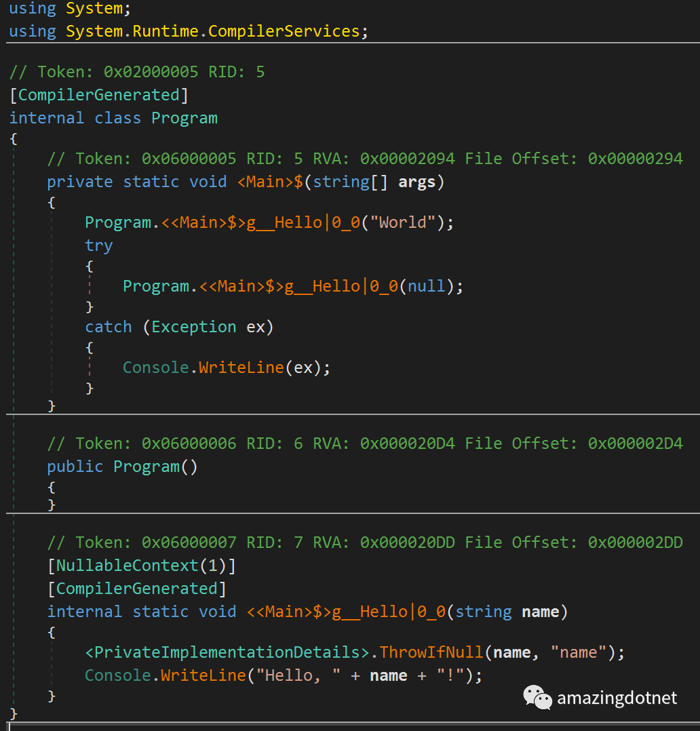Screen dimensions: 700x731
Task: Select CompilerServices in the using directive
Action: coord(284,31)
